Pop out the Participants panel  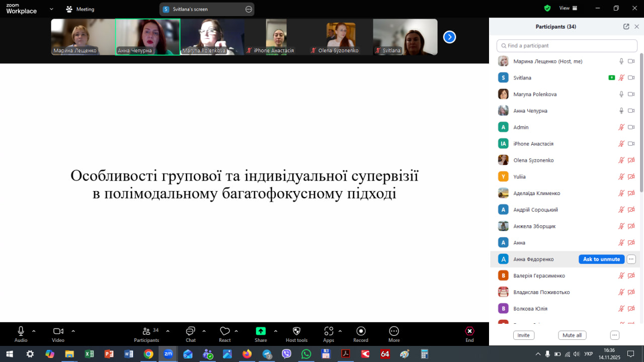626,27
